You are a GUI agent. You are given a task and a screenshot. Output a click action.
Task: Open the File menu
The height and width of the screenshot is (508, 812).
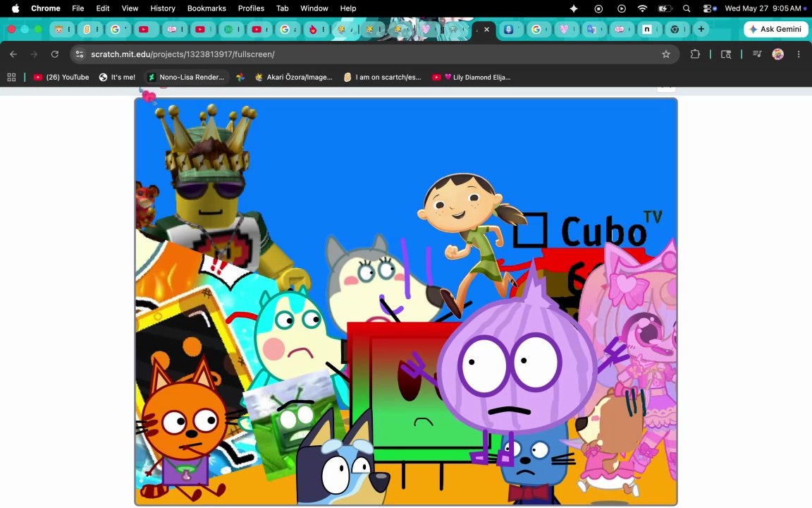pos(78,8)
